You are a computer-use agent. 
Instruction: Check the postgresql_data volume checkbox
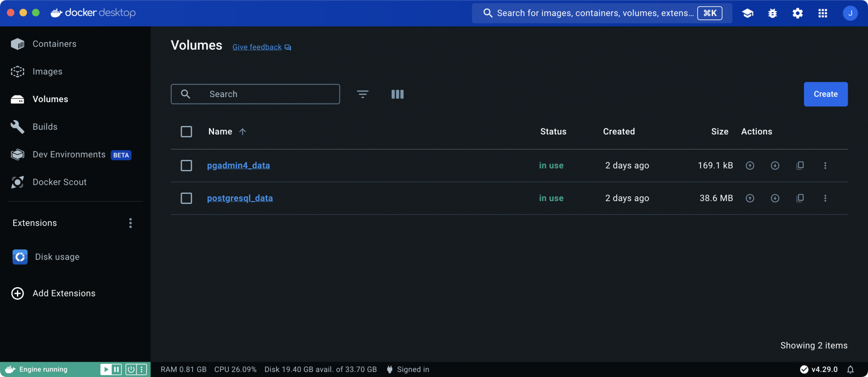click(x=186, y=198)
